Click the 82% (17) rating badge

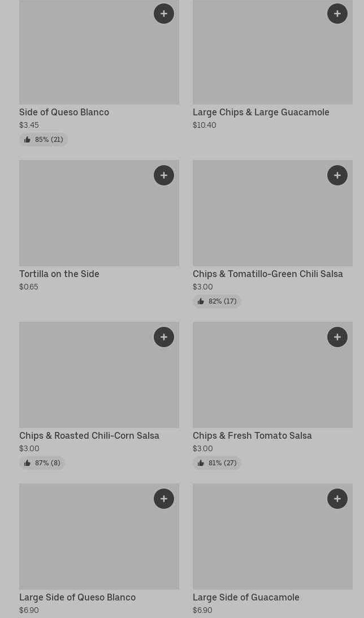tap(217, 301)
